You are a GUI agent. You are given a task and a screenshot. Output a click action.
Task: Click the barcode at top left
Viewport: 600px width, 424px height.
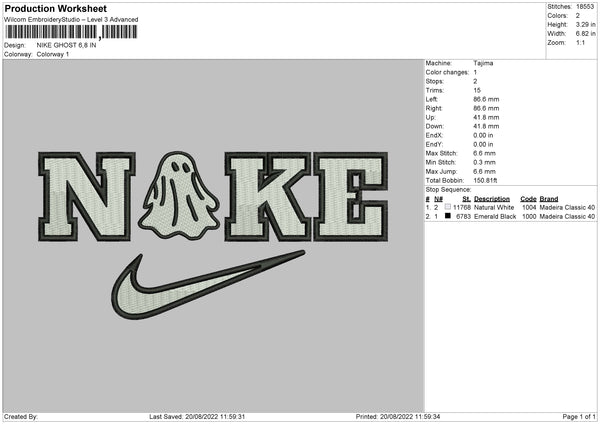click(x=71, y=32)
